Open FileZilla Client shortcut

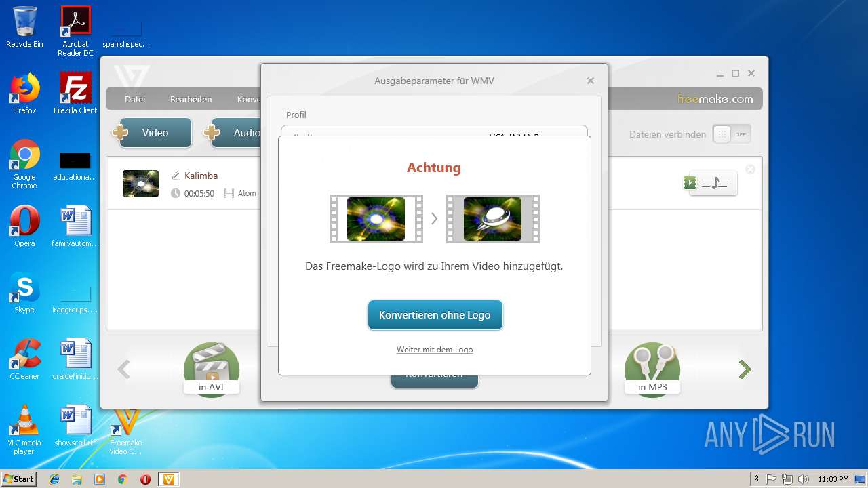point(75,94)
